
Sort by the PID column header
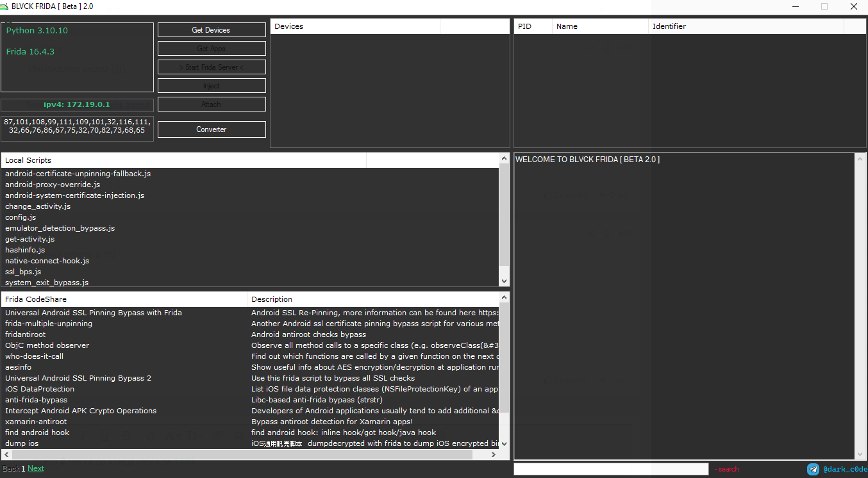[x=533, y=26]
